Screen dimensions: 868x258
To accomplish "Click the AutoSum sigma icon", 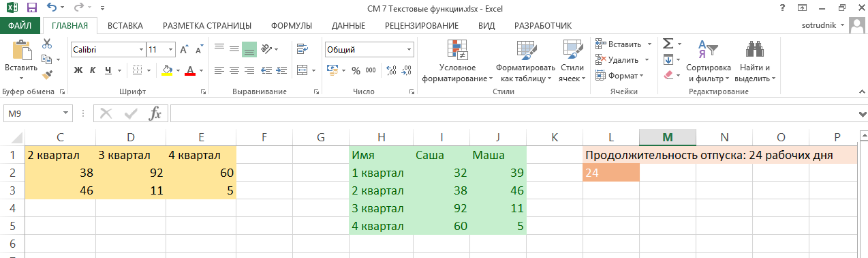I will (668, 44).
